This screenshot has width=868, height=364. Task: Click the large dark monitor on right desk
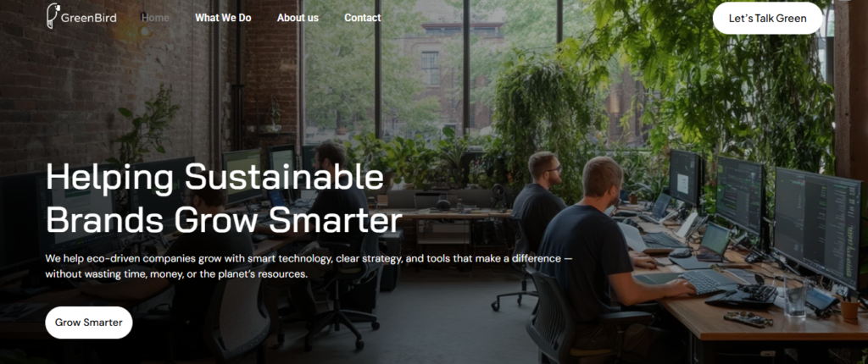tap(818, 226)
